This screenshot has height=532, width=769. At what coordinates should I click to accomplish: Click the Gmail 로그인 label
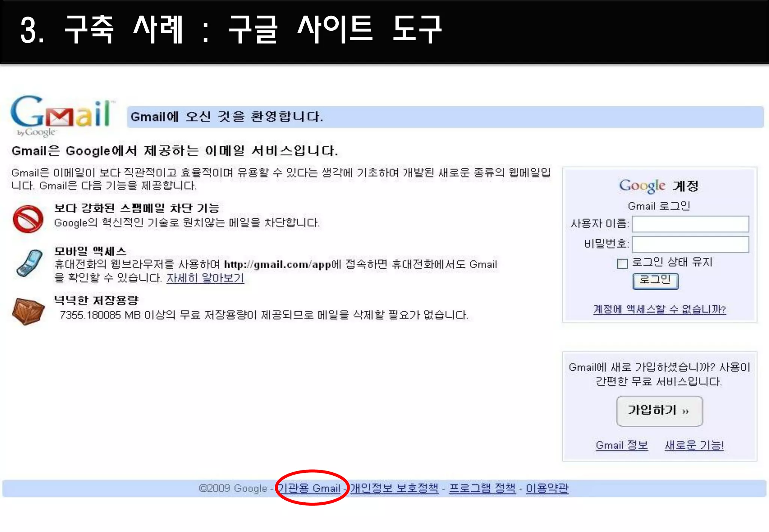659,206
